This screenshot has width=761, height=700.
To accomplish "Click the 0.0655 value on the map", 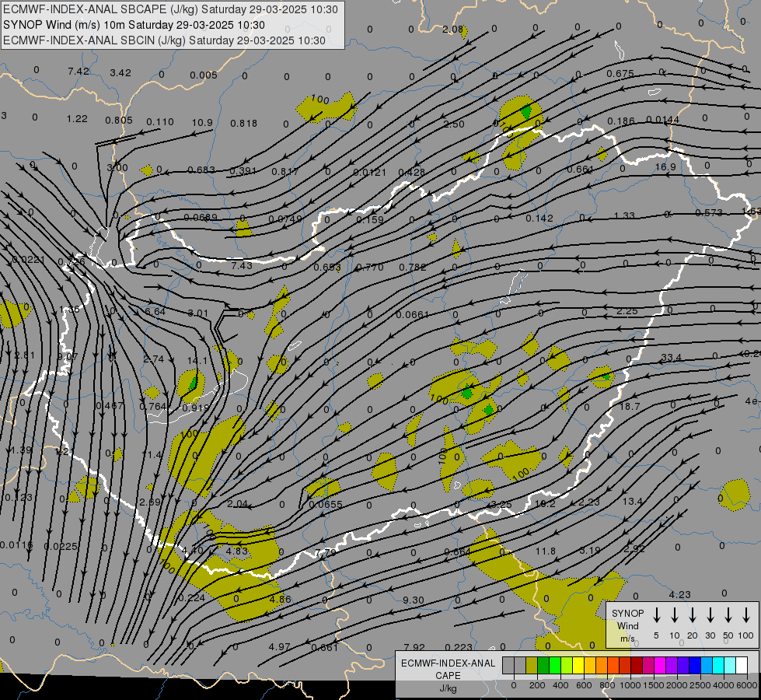I will click(326, 504).
